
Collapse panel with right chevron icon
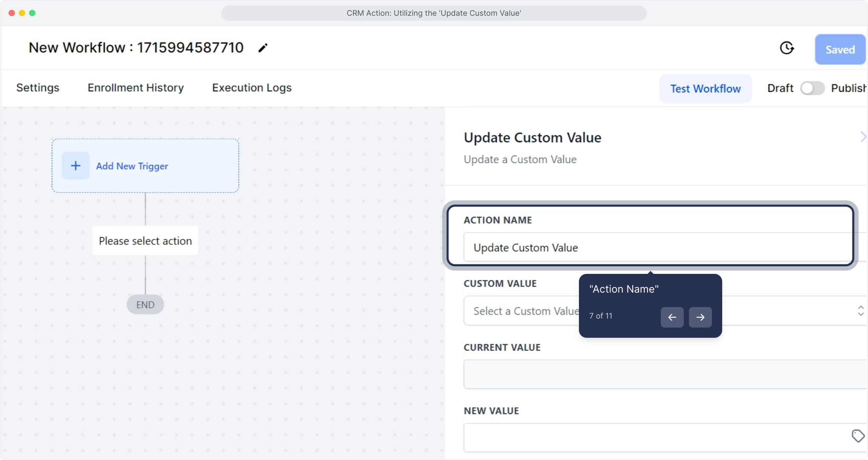point(863,137)
